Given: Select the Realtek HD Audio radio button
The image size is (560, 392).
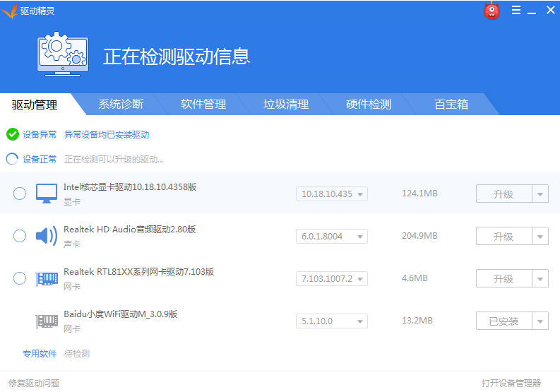Looking at the screenshot, I should tap(20, 236).
